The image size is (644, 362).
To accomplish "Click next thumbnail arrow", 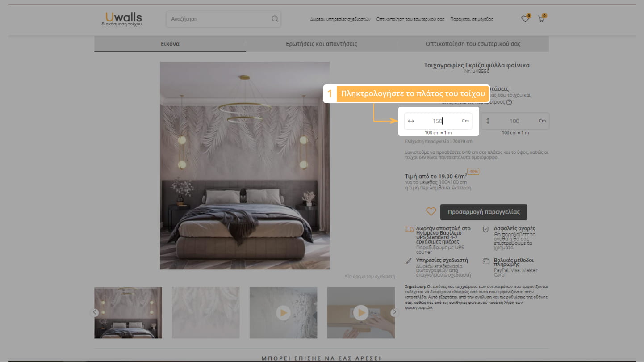I will 394,312.
